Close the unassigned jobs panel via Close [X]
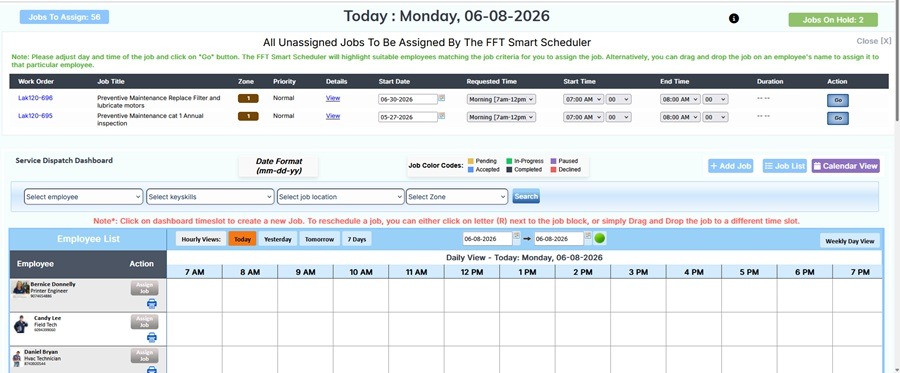Viewport: 900px width, 373px height. point(874,41)
